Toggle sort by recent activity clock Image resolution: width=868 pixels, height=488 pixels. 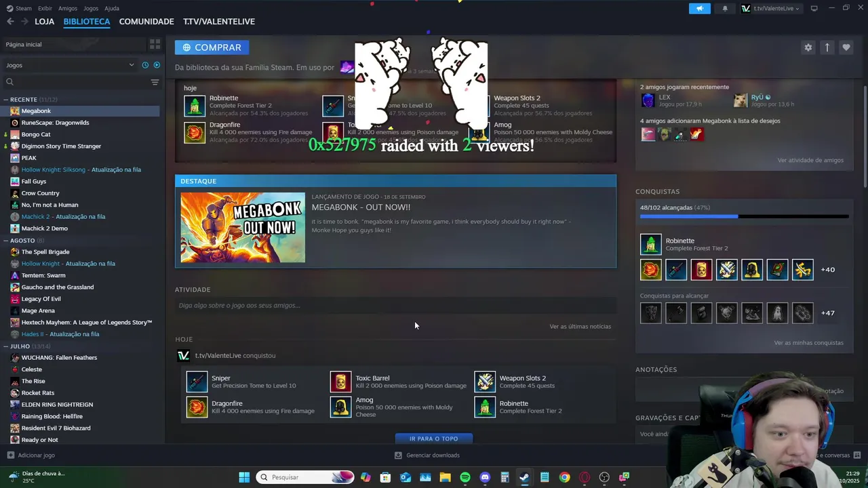[x=145, y=65]
